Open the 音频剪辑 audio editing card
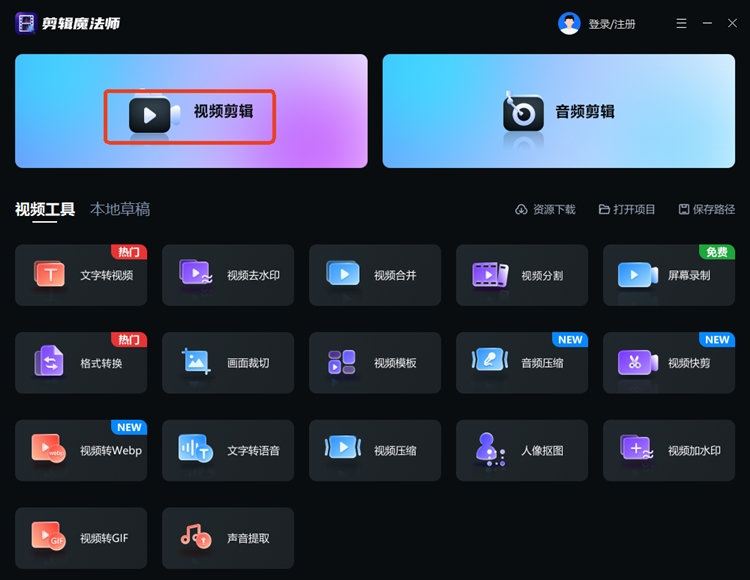Viewport: 750px width, 580px height. (x=559, y=111)
